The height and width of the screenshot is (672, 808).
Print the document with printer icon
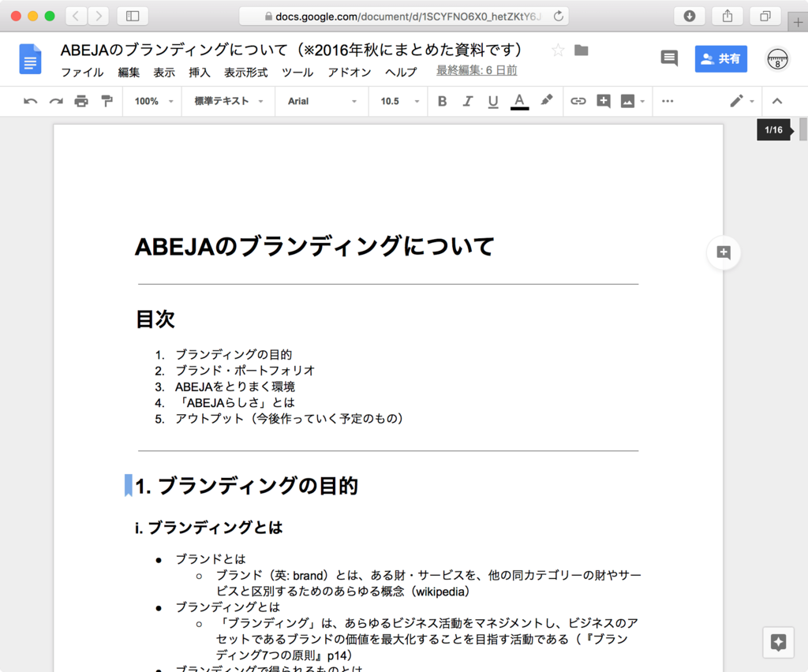coord(81,101)
